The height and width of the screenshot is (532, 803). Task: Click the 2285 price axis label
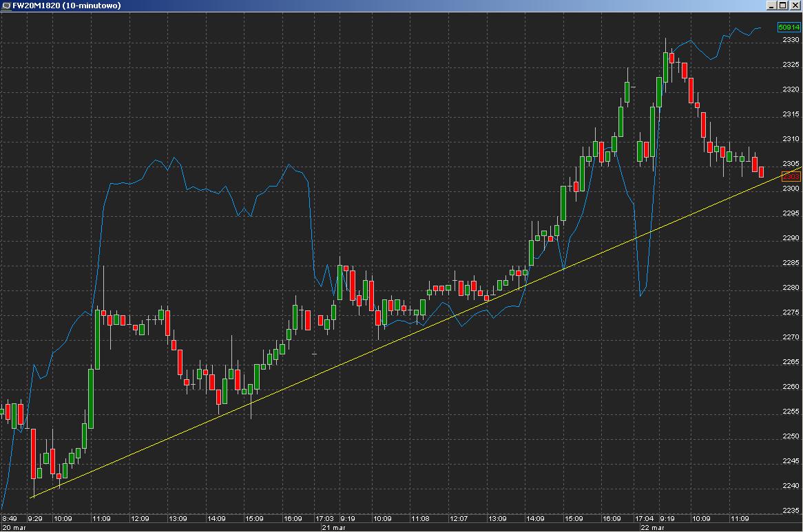tap(791, 263)
